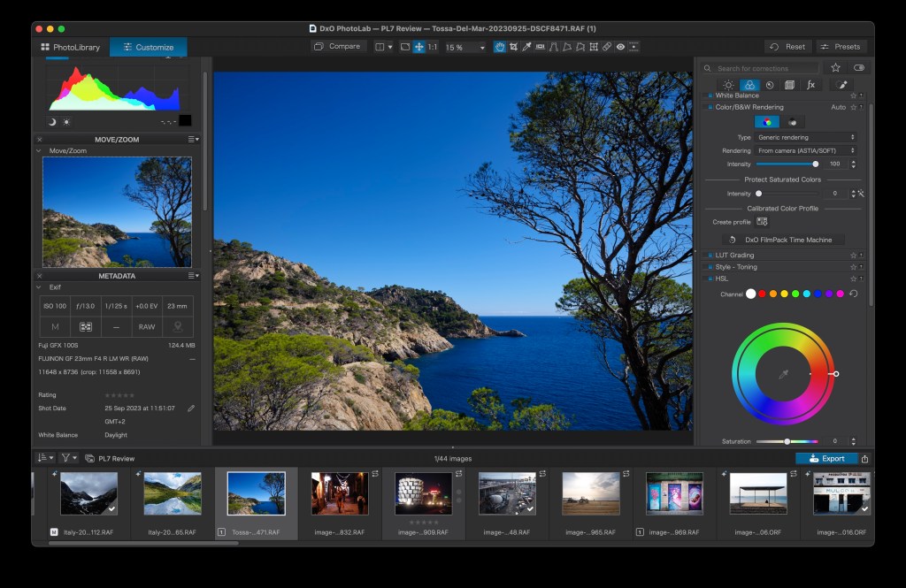Image resolution: width=906 pixels, height=588 pixels.
Task: Switch rendering to black and white mode
Action: pyautogui.click(x=792, y=122)
